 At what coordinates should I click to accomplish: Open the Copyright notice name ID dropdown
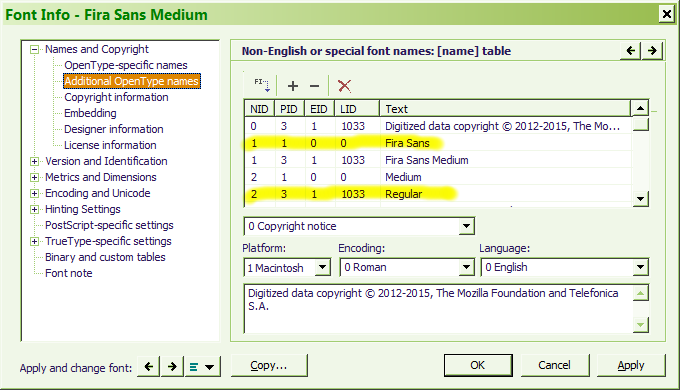click(x=466, y=226)
